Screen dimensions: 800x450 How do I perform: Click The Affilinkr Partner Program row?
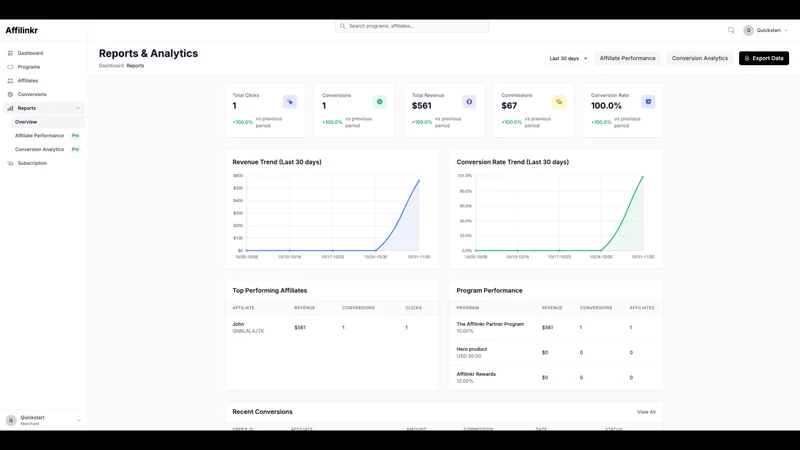tap(556, 328)
